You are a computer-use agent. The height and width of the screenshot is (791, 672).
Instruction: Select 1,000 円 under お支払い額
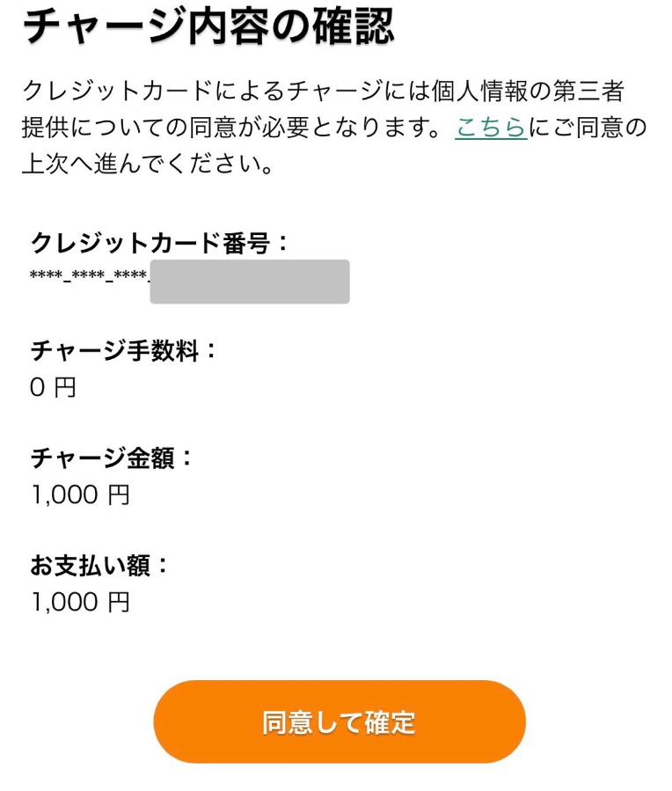(80, 602)
